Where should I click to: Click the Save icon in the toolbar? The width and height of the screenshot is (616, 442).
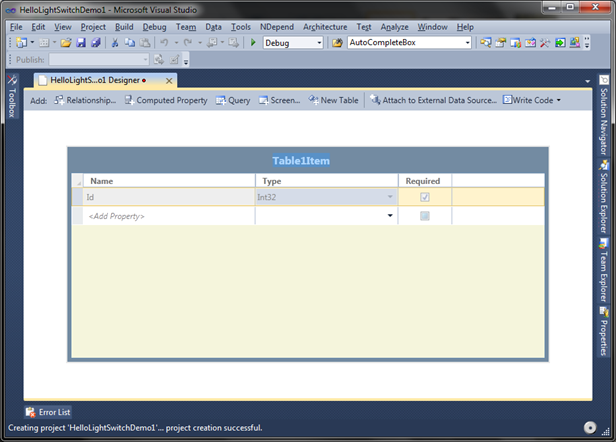[x=81, y=42]
